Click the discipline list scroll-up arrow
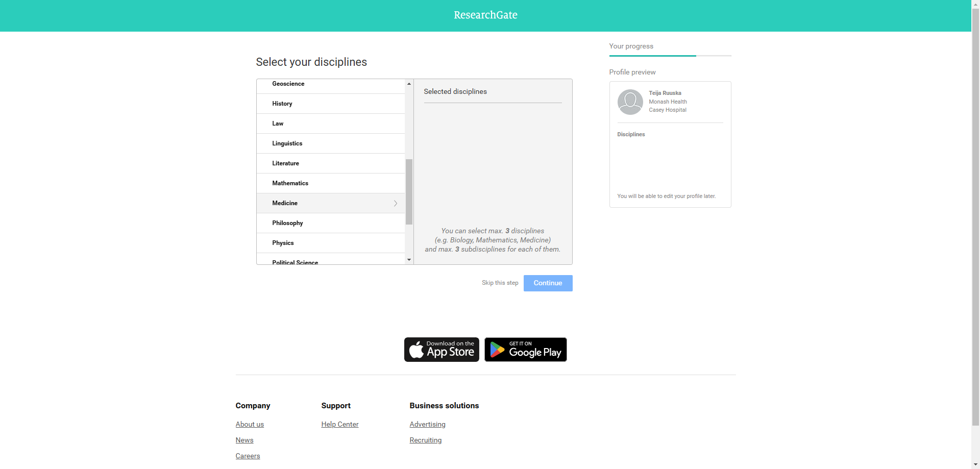The image size is (980, 469). point(409,83)
